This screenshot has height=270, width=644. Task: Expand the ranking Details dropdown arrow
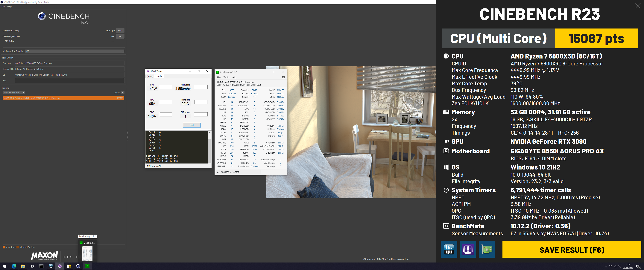123,93
